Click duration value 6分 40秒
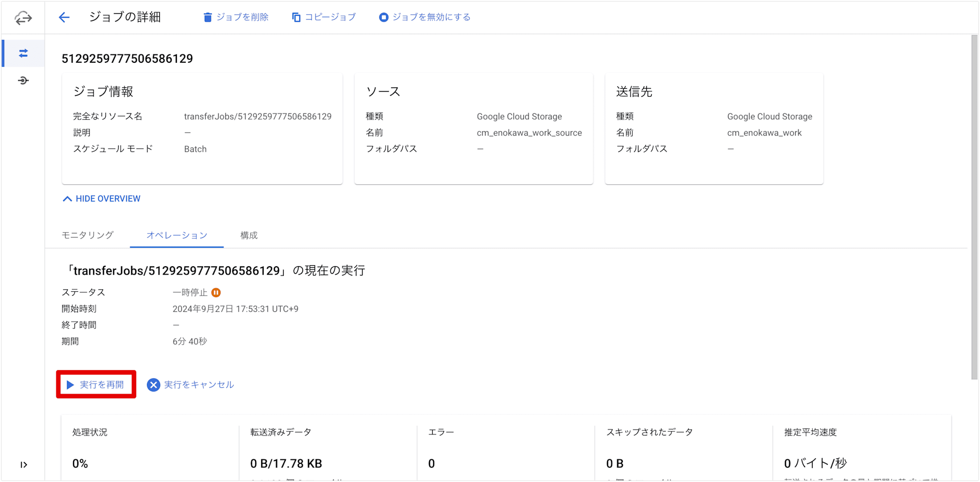Viewport: 980px width, 482px height. (190, 341)
